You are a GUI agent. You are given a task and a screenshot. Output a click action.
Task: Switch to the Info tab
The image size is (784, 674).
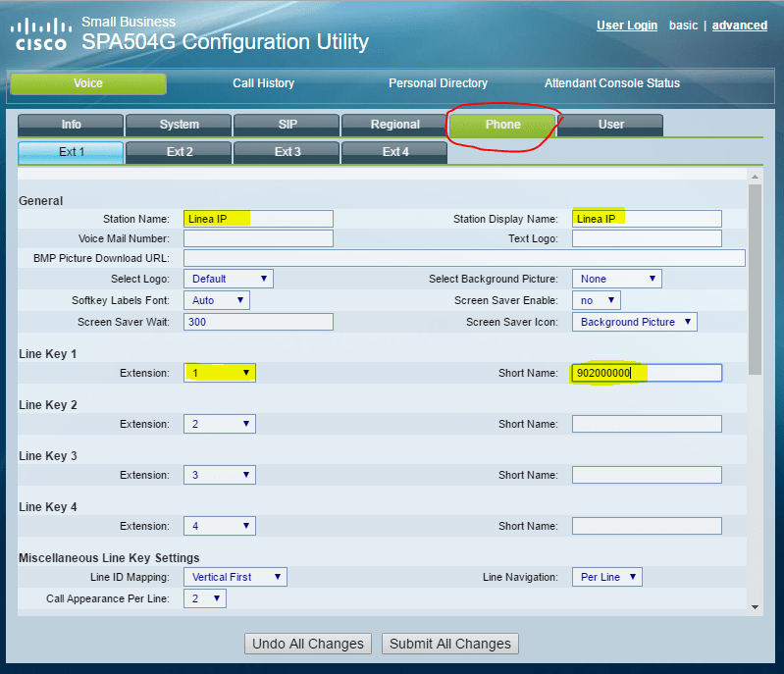(x=71, y=125)
